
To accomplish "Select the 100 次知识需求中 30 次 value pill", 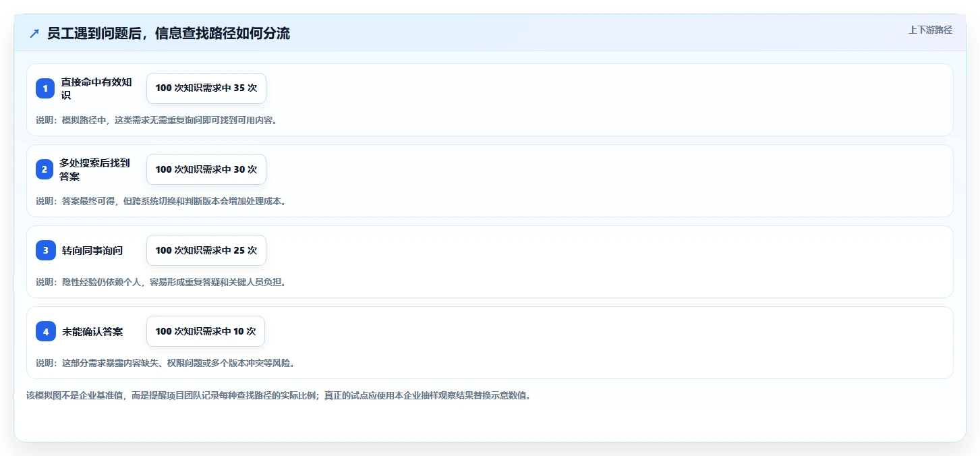I will click(206, 169).
